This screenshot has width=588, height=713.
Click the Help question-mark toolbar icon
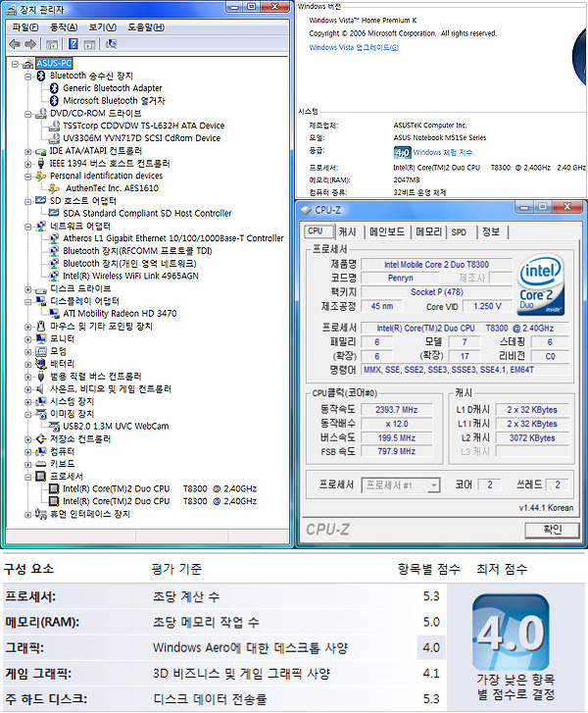(73, 44)
